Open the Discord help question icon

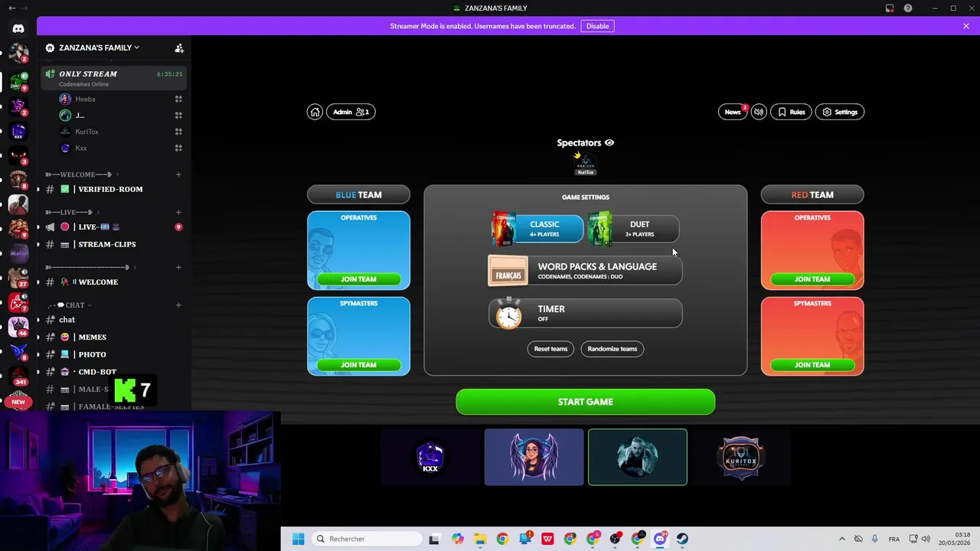pos(908,8)
